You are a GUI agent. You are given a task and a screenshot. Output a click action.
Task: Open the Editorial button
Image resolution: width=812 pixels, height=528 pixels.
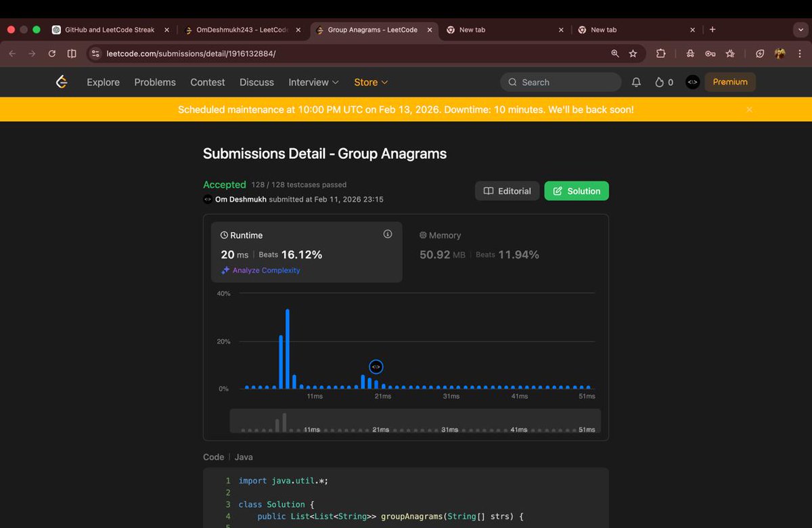pyautogui.click(x=507, y=191)
